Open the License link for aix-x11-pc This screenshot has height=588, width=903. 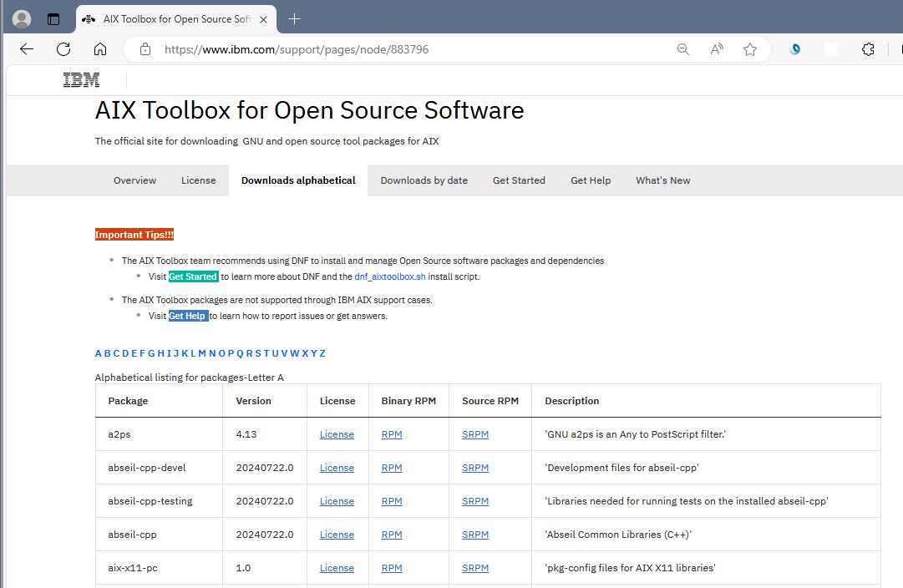click(x=337, y=568)
